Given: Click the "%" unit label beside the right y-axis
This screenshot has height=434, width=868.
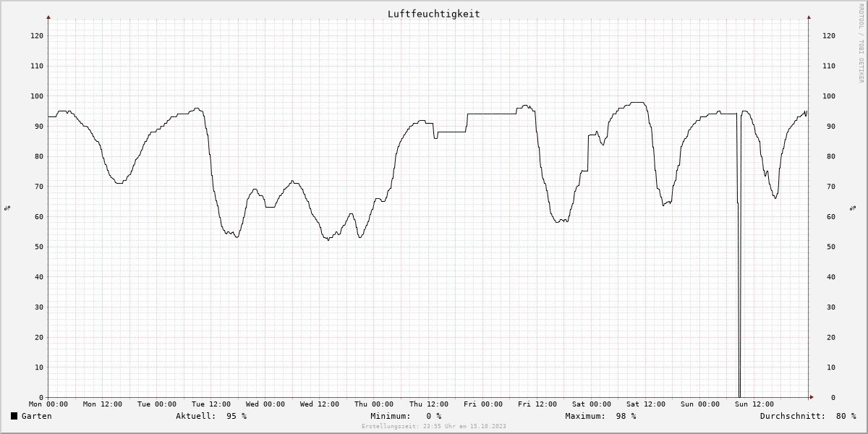Looking at the screenshot, I should coord(851,208).
